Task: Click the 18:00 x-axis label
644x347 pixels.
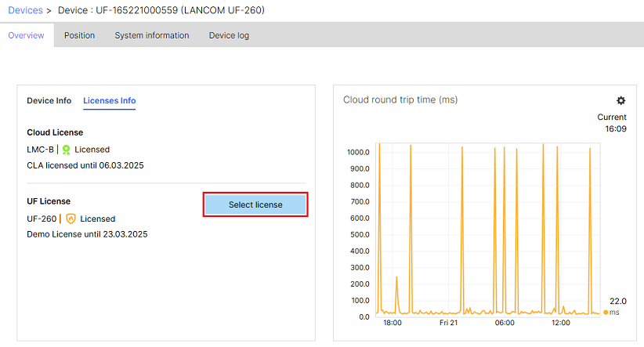Action: (x=393, y=323)
